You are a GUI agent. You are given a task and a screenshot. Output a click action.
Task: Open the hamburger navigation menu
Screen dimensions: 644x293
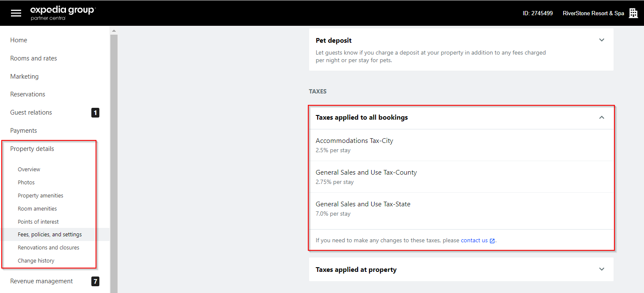pyautogui.click(x=16, y=13)
